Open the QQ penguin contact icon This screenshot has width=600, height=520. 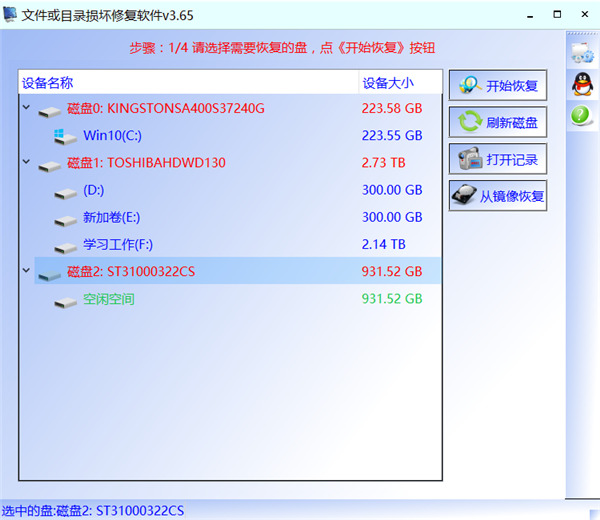582,84
